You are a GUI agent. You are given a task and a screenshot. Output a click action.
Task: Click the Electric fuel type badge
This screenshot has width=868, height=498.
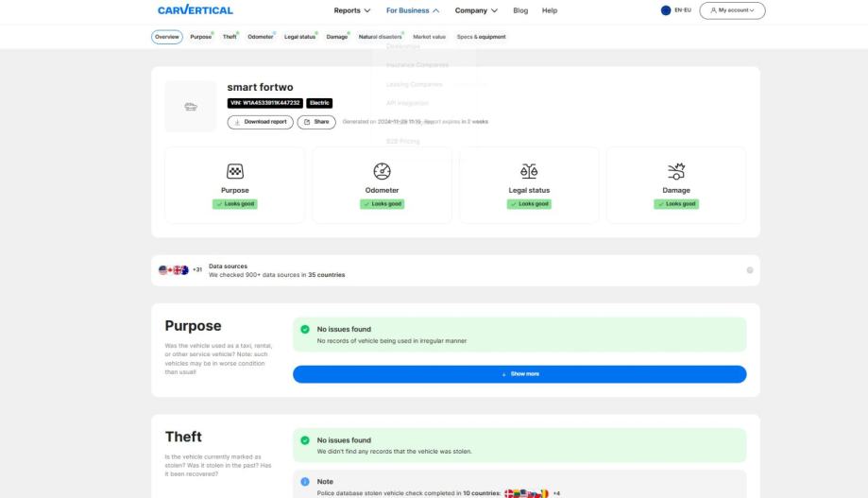319,103
